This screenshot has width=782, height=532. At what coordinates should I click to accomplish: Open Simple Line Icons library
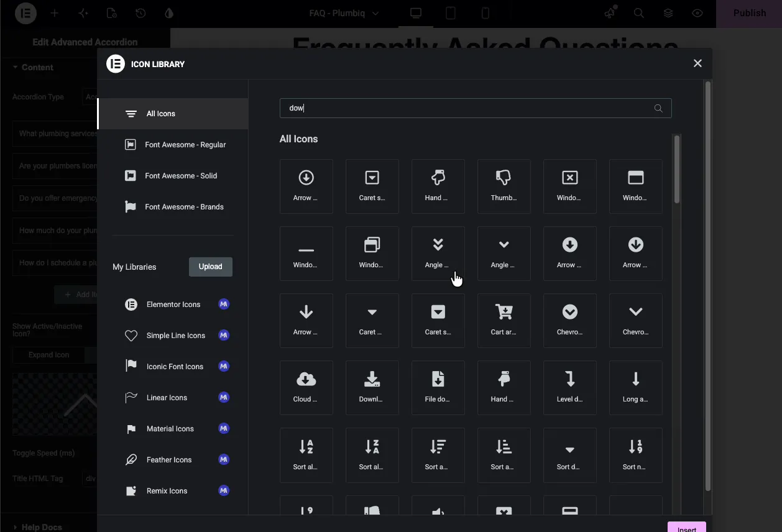click(x=173, y=336)
